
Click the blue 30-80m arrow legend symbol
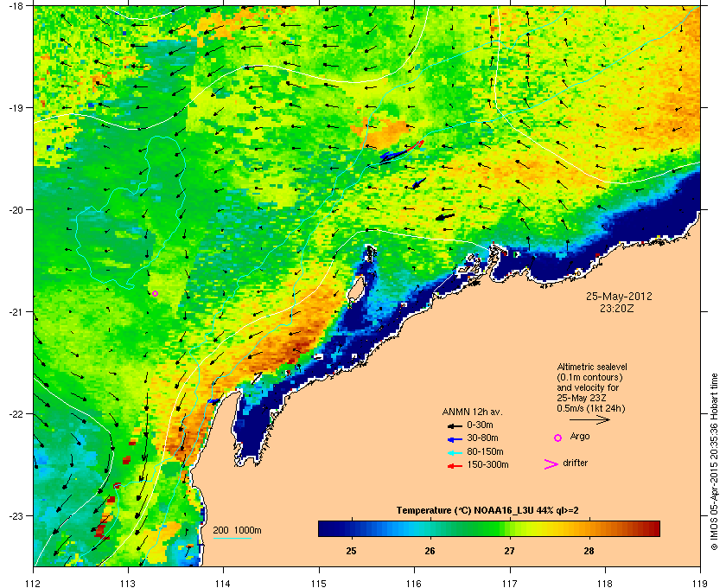[455, 438]
